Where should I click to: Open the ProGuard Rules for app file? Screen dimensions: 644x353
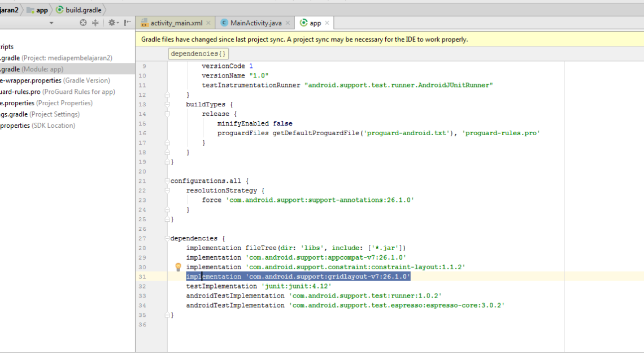[56, 92]
